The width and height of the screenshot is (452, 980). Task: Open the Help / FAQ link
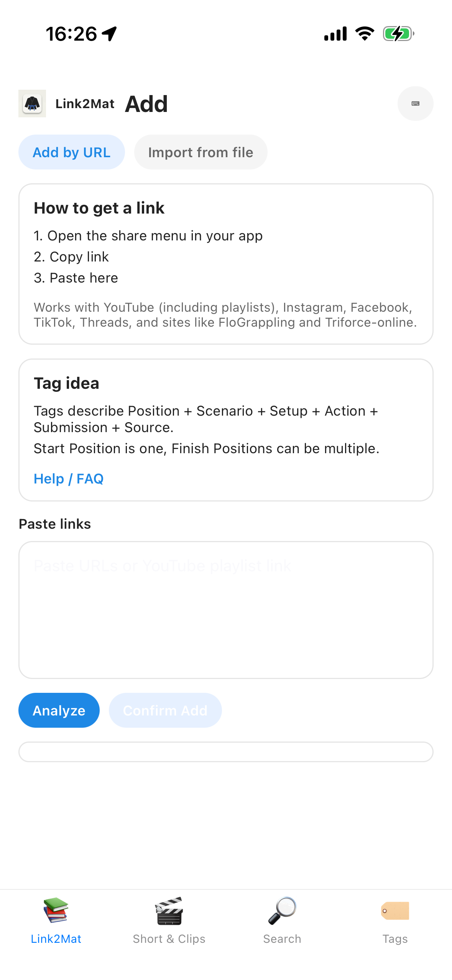(69, 478)
